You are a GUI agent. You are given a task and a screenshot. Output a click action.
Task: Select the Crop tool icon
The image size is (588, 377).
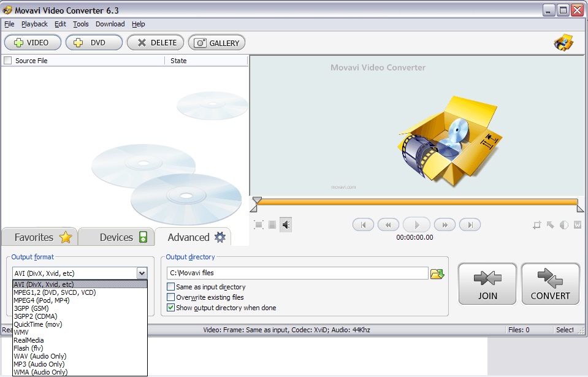(537, 224)
